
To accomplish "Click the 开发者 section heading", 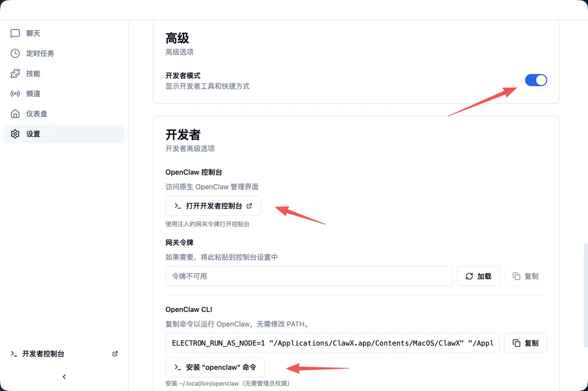I will coord(183,134).
